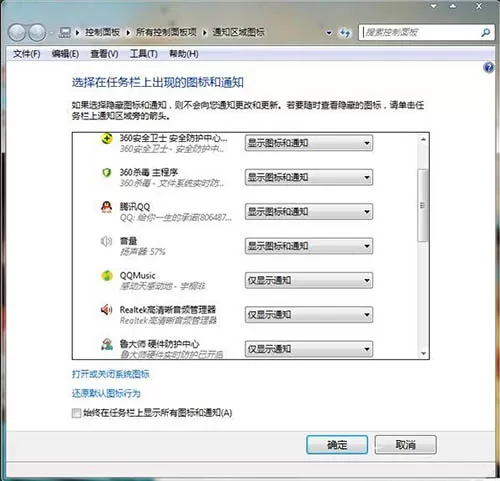Open behavior dropdown for 腾讯QQ
Viewport: 500px width, 481px height.
click(x=309, y=212)
